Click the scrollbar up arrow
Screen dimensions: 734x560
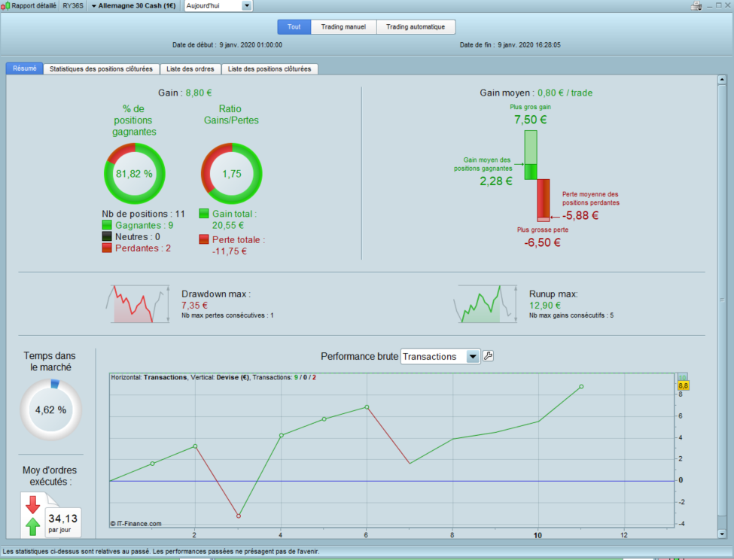pyautogui.click(x=722, y=80)
